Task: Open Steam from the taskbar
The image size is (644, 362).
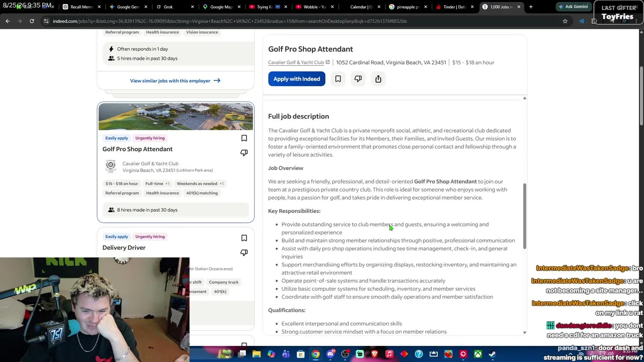Action: pyautogui.click(x=493, y=354)
